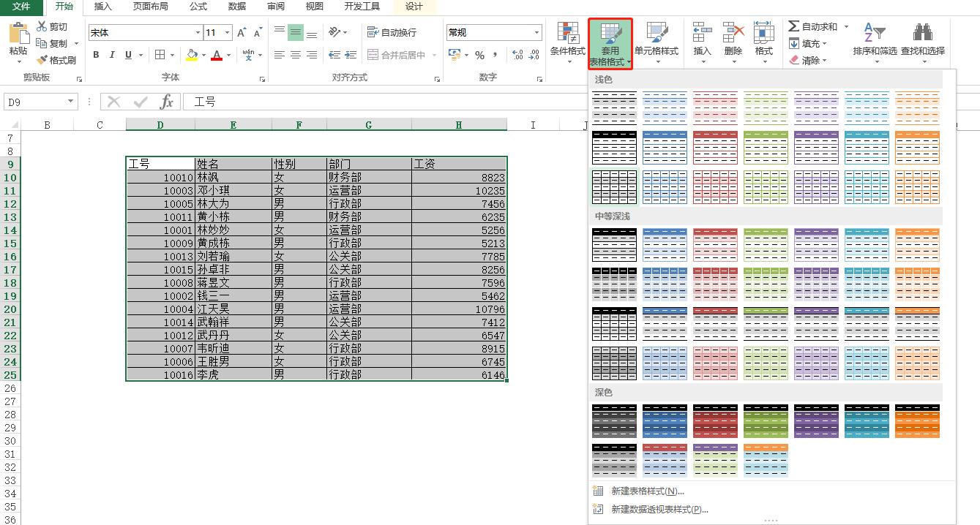980x525 pixels.
Task: Open Sort & Filter (排序和筛选)
Action: pos(875,42)
